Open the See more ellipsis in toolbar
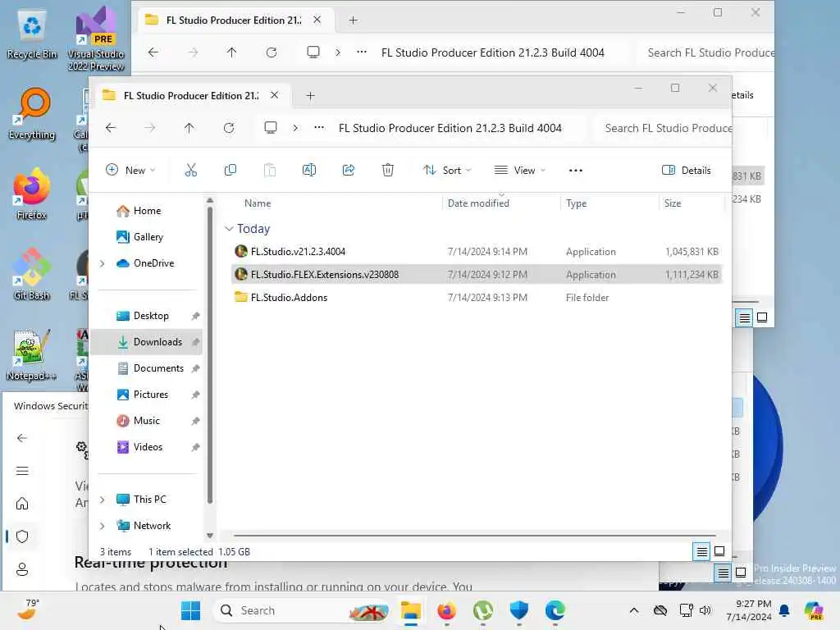This screenshot has width=840, height=630. (x=575, y=171)
